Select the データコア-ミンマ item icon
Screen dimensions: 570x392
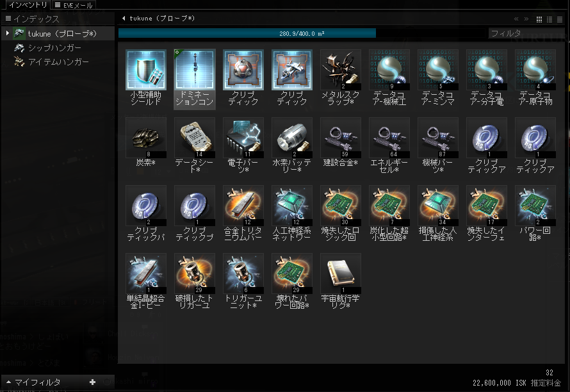tap(438, 70)
